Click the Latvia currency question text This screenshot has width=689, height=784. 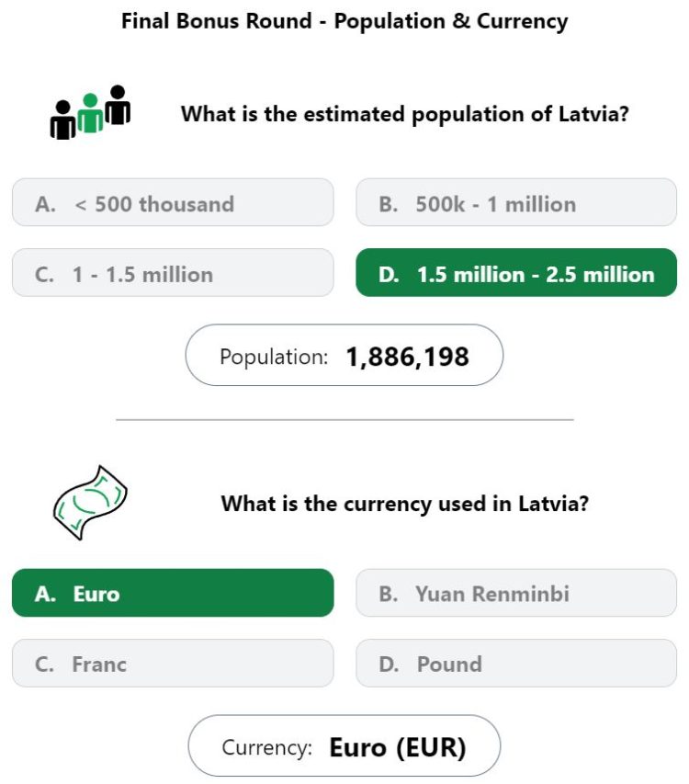coord(405,504)
